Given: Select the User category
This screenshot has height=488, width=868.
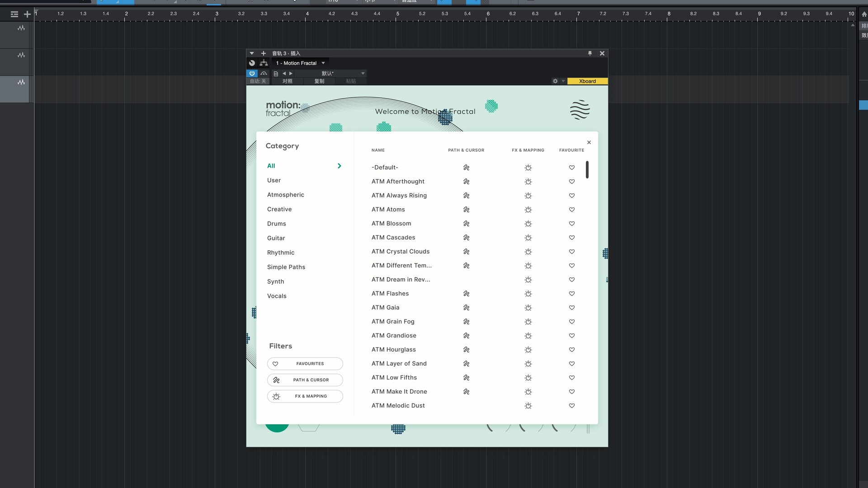Looking at the screenshot, I should (274, 180).
